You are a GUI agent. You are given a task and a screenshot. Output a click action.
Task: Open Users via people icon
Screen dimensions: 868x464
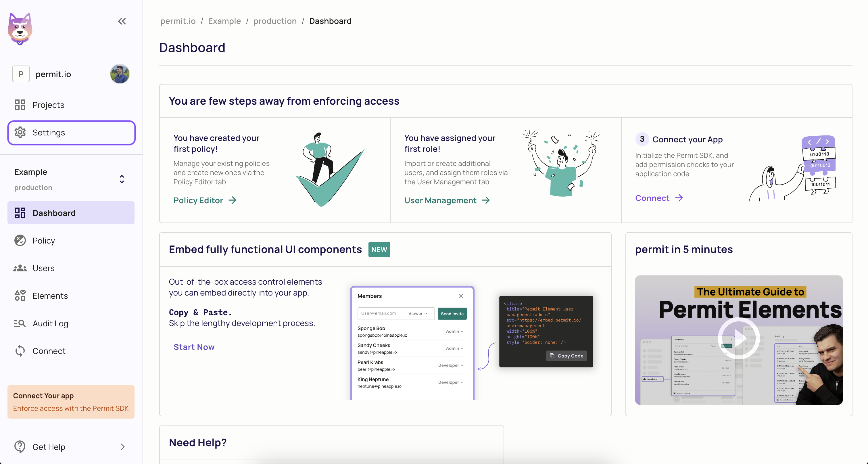20,268
